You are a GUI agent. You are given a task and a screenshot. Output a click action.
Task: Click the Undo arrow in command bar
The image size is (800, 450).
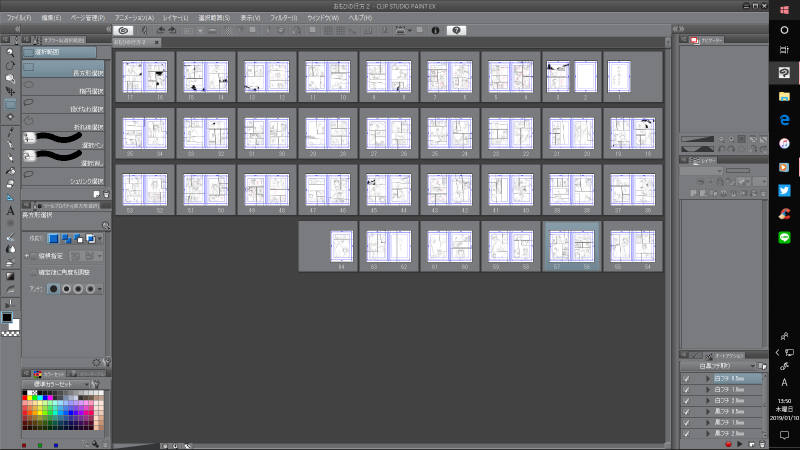[x=161, y=31]
